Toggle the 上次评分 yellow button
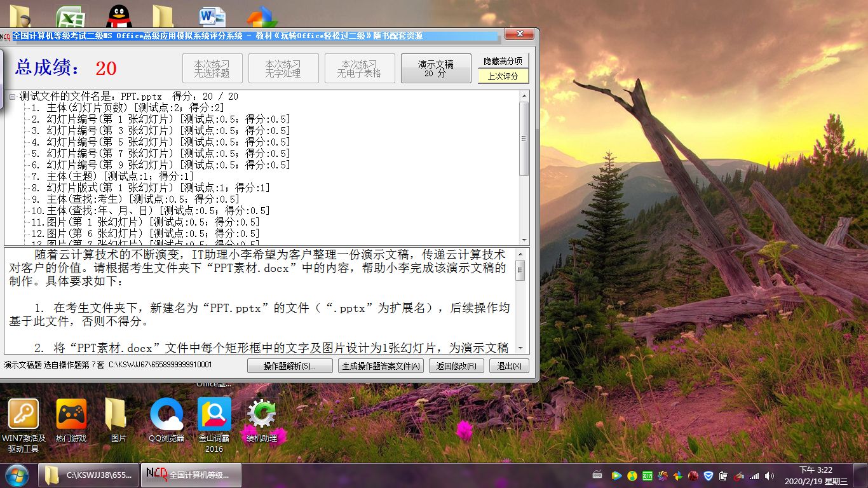 (x=503, y=76)
